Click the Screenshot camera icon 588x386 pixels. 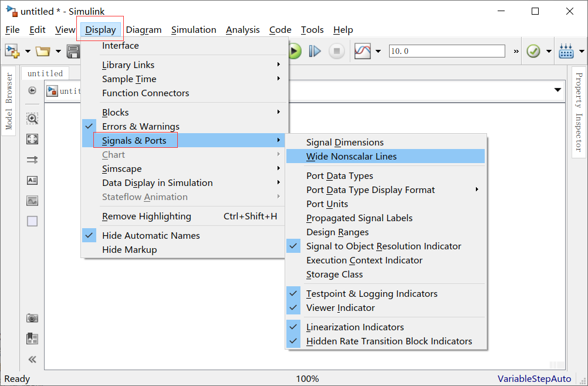point(32,318)
